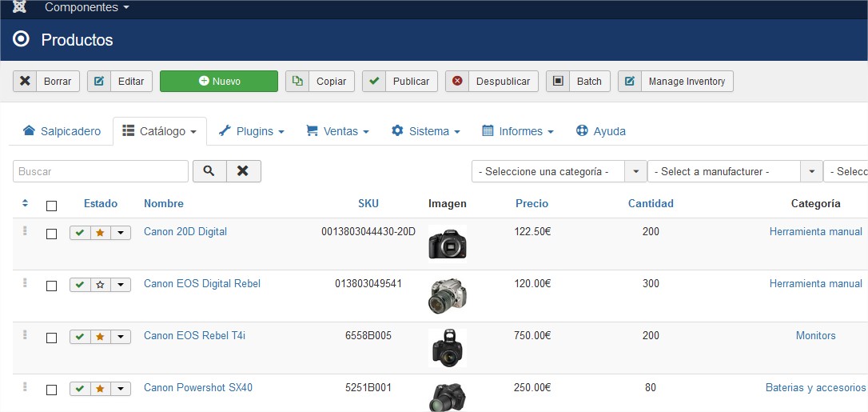868x412 pixels.
Task: Click the Canon EOS Digital Rebel thumbnail
Action: [x=448, y=295]
